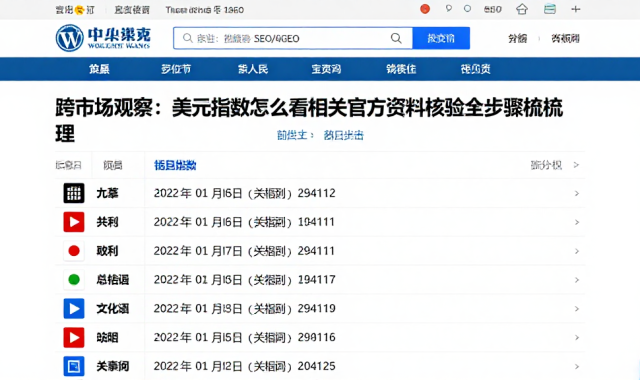This screenshot has width=640, height=380.
Task: Click the second top-left bar link
Action: coord(132,10)
